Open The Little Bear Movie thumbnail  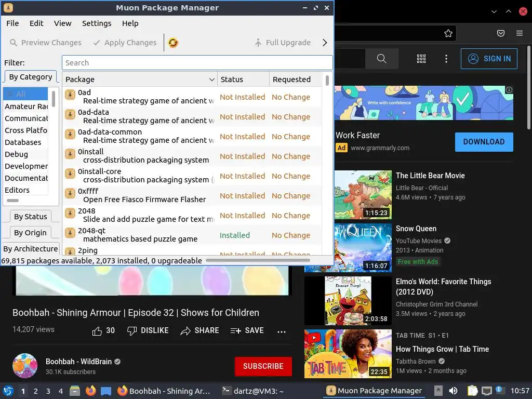pos(363,195)
